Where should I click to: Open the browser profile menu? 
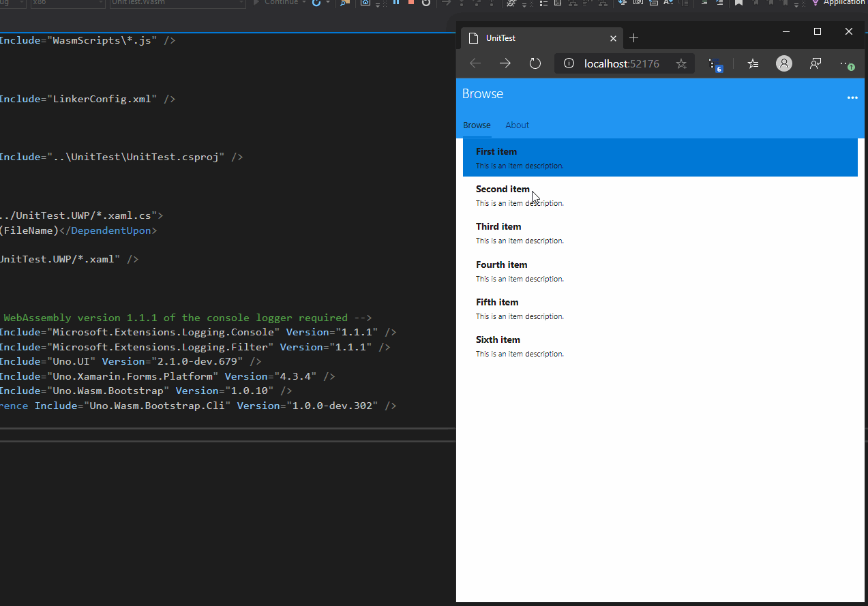(x=784, y=63)
